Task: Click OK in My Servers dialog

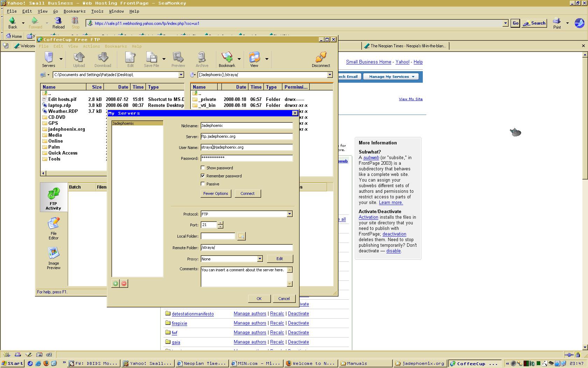Action: 259,299
